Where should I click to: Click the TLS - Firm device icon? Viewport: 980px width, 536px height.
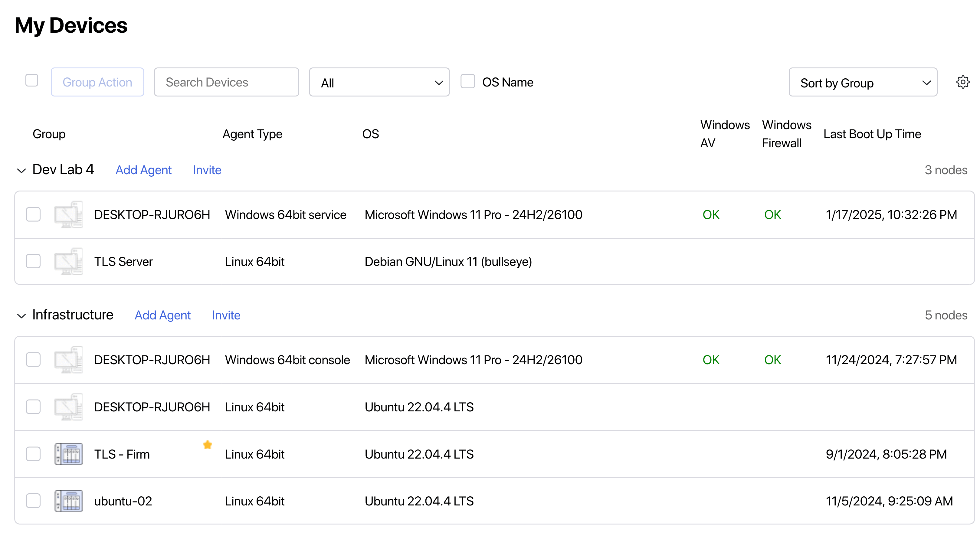(x=68, y=454)
